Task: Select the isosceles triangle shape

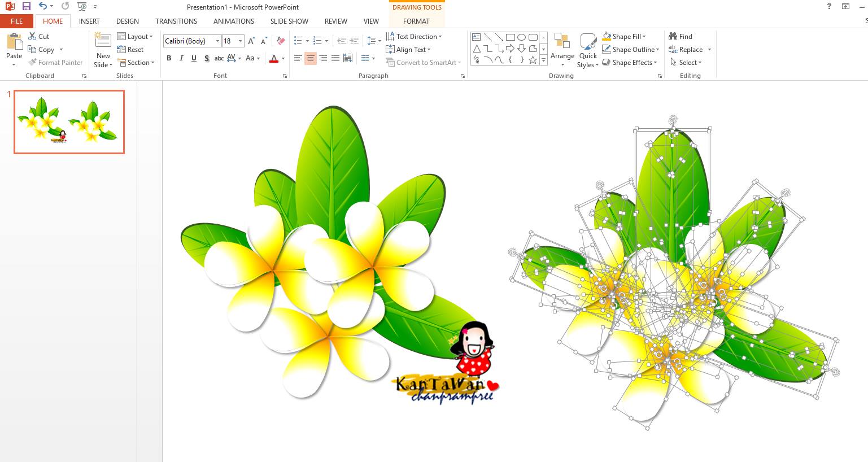Action: 476,49
